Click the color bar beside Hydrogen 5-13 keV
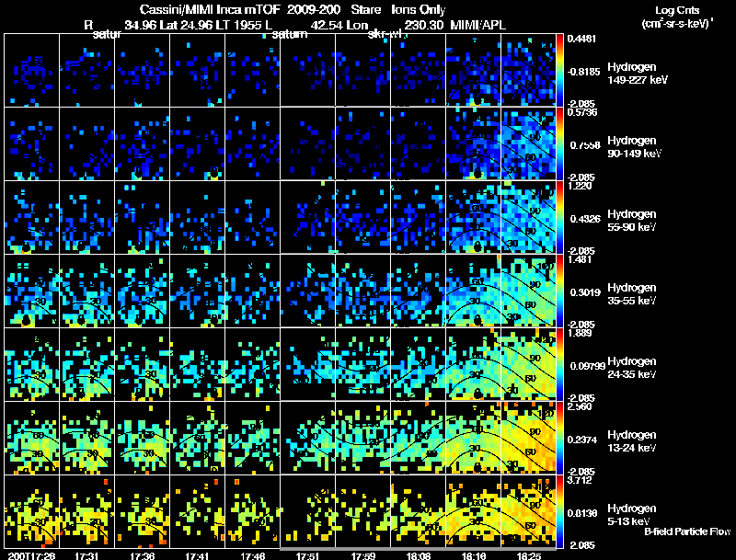This screenshot has height=560, width=736. point(559,511)
